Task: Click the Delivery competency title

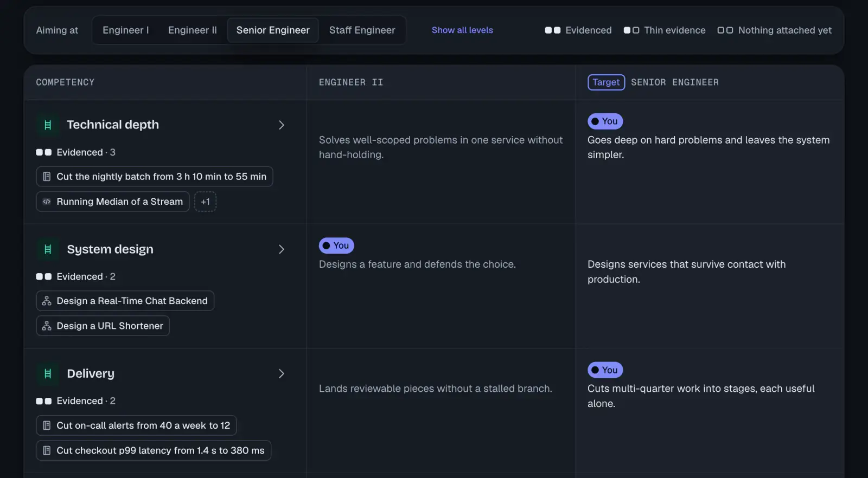Action: [91, 374]
